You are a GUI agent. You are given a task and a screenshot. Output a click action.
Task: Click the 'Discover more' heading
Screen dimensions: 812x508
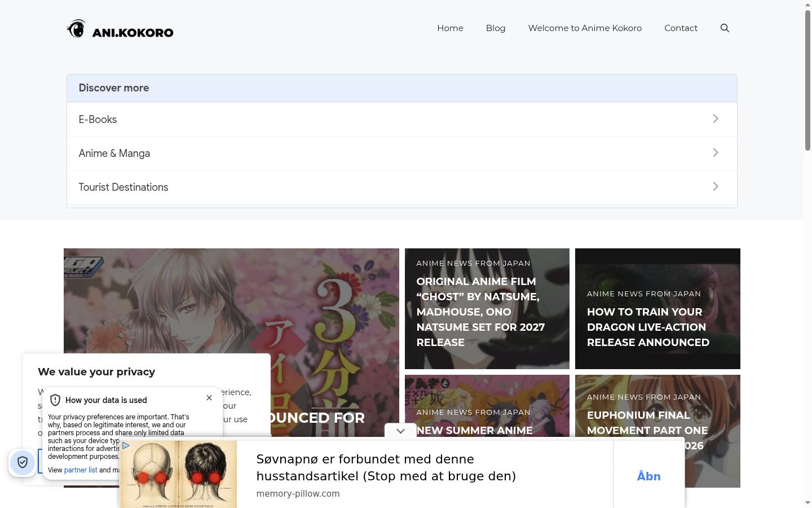pyautogui.click(x=114, y=88)
